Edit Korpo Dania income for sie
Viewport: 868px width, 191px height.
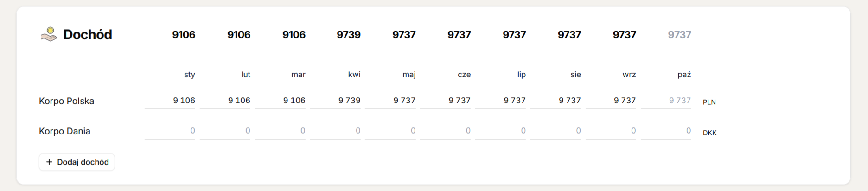click(x=556, y=131)
